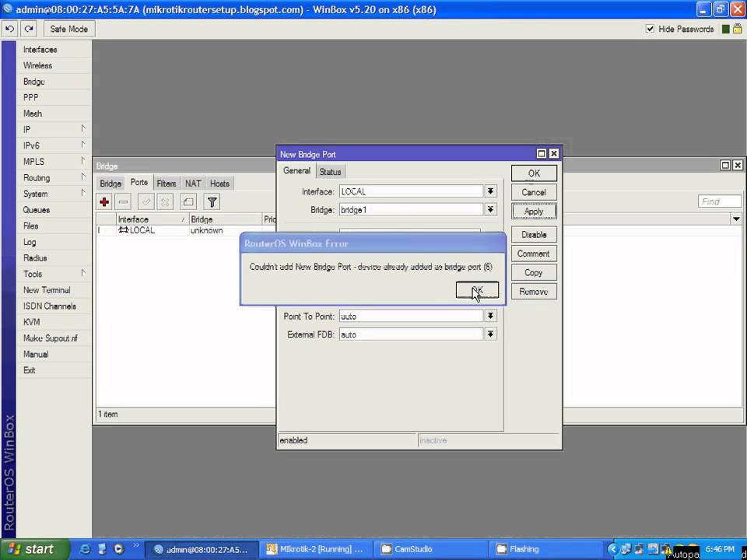Click Comment button in New Bridge Port window
The height and width of the screenshot is (560, 747).
tap(534, 254)
